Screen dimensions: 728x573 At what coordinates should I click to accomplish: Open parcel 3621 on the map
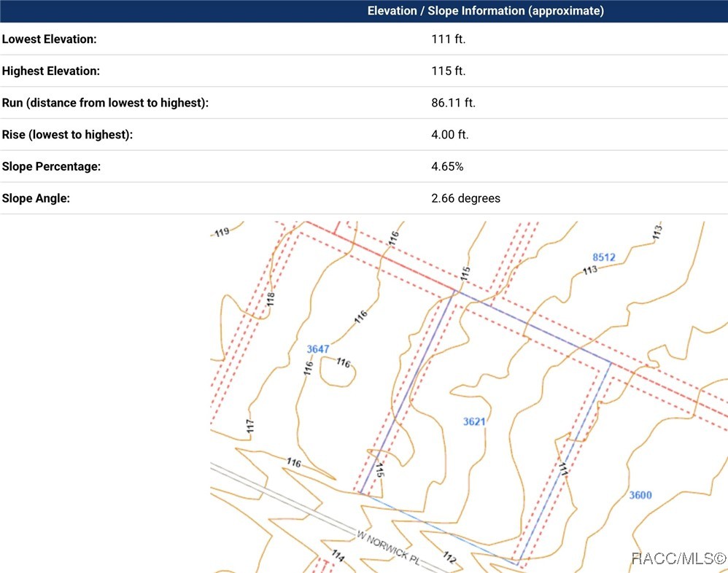tap(474, 421)
